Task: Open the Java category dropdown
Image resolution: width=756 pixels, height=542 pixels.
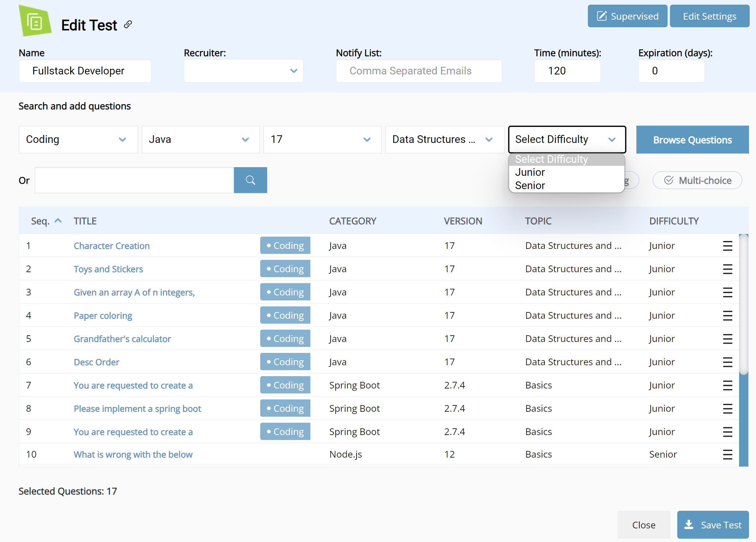Action: [201, 139]
